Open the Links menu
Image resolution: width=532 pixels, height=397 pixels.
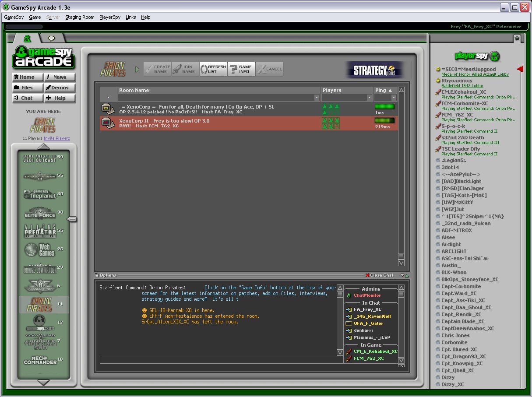(130, 17)
